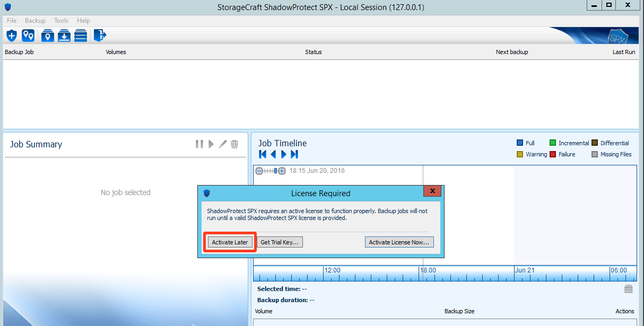Screen dimensions: 644x326
Task: Zoom out the timeline with minus control
Action: 259,171
